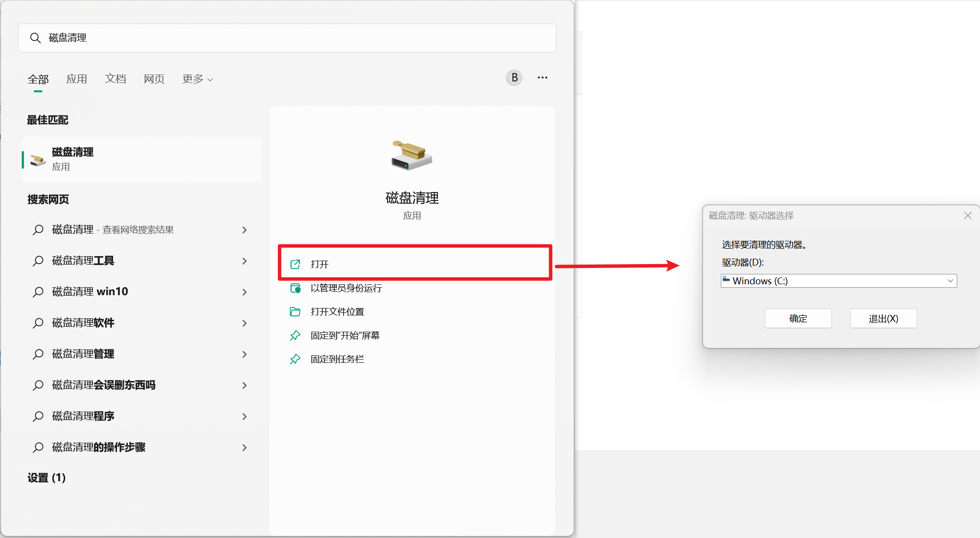
Task: Click the large Disk Cleanup app icon
Action: click(x=411, y=155)
